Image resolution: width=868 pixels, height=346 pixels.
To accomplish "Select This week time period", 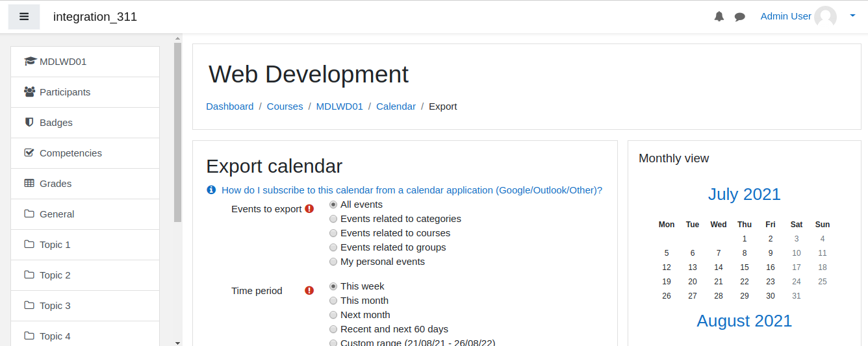I will [x=333, y=286].
